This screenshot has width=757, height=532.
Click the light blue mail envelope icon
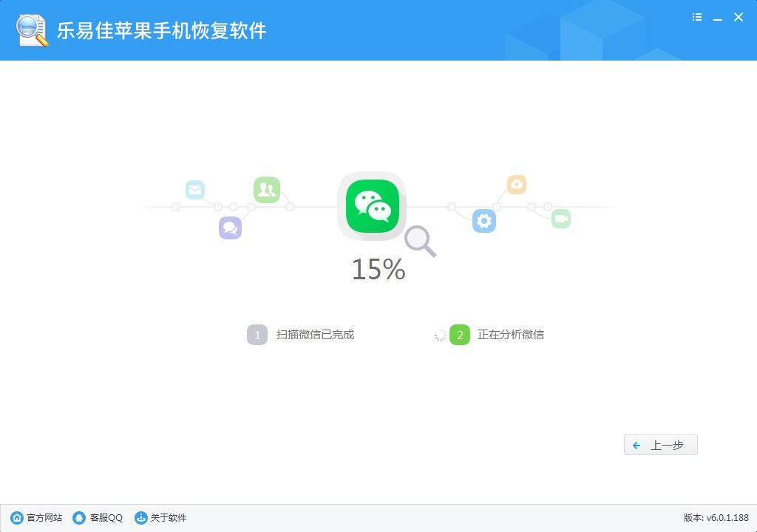195,190
